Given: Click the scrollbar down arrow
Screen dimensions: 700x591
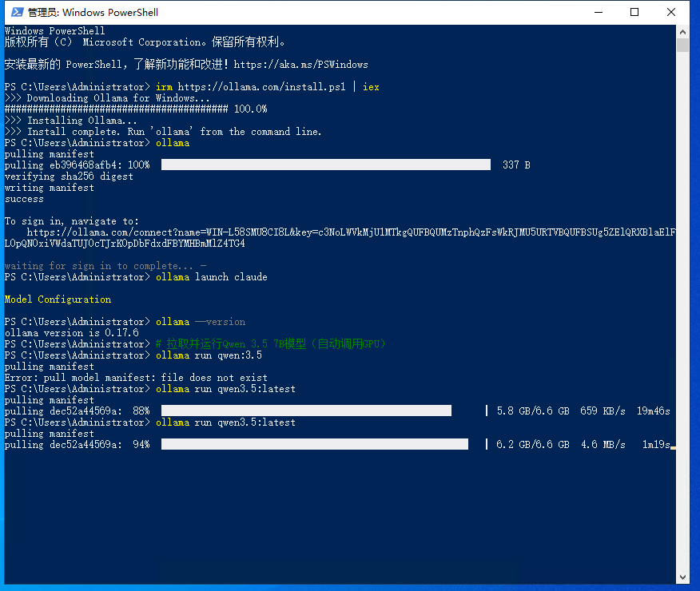Looking at the screenshot, I should coord(682,577).
